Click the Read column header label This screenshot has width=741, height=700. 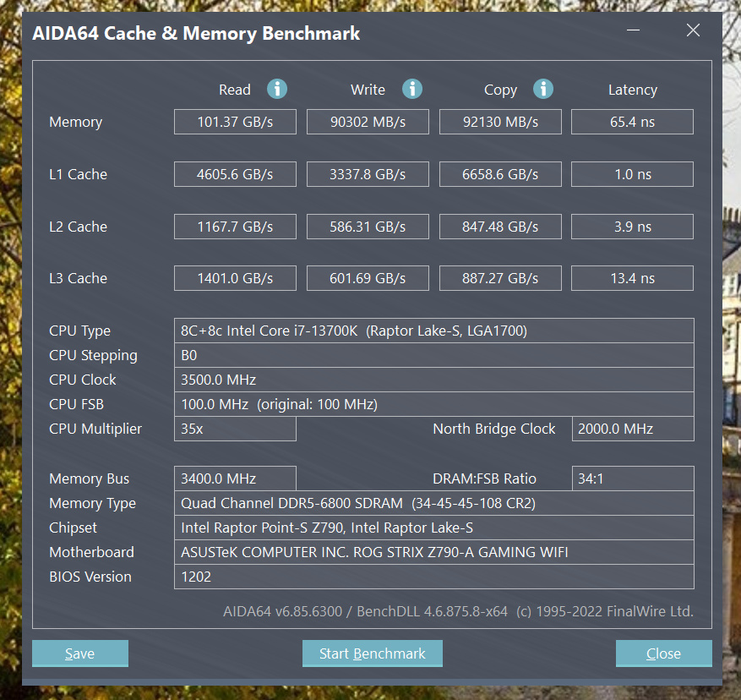tap(234, 90)
